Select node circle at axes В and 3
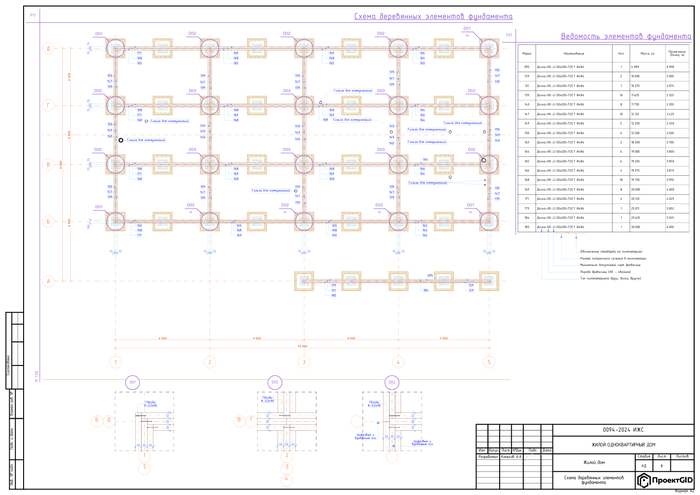The width and height of the screenshot is (700, 495). pyautogui.click(x=304, y=164)
